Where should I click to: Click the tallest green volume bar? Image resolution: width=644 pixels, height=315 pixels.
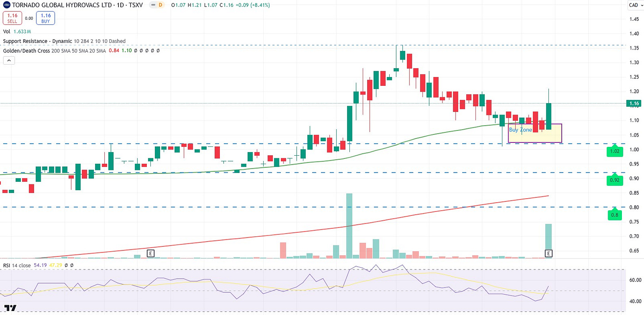coord(349,226)
